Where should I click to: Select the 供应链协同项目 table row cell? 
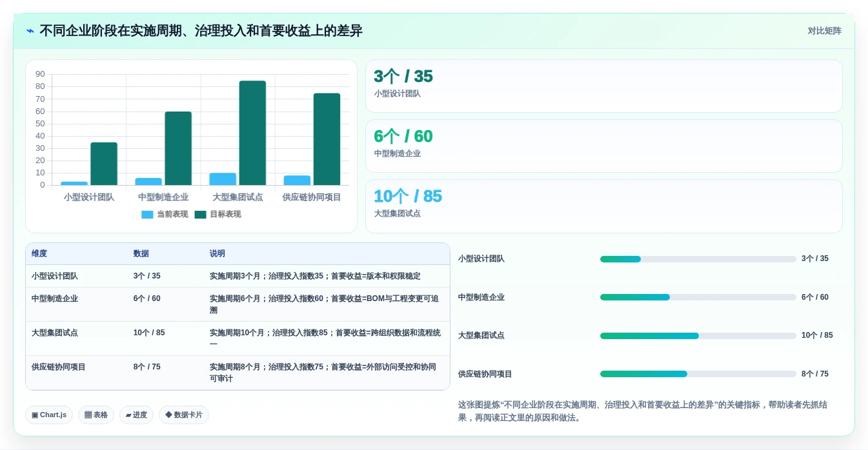click(59, 367)
